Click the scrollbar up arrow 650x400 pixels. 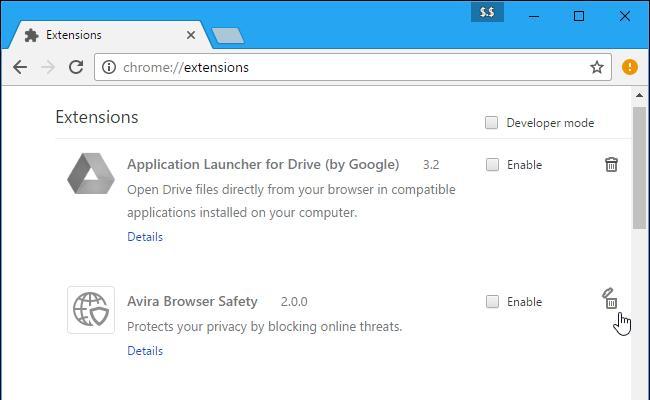click(639, 95)
